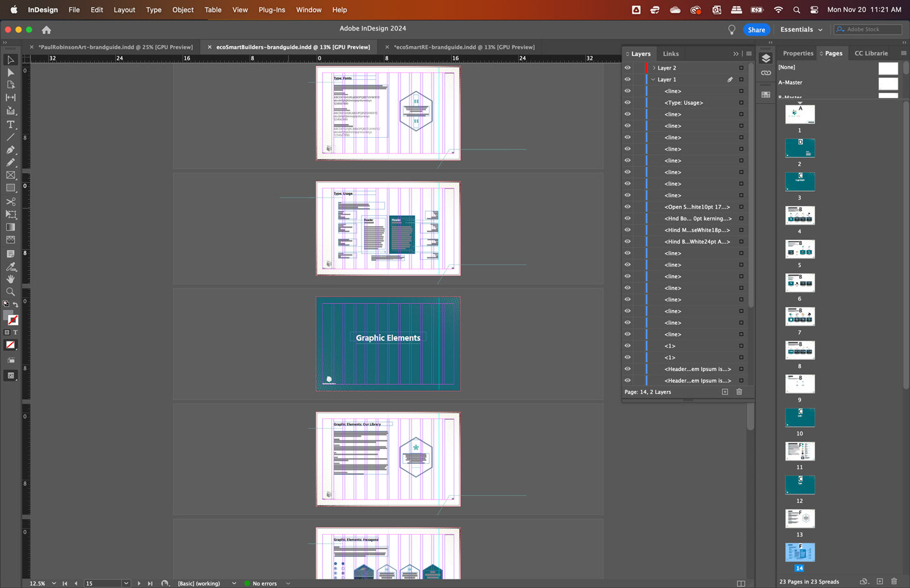The width and height of the screenshot is (910, 588).
Task: Go to next page arrow in status bar
Action: click(139, 583)
